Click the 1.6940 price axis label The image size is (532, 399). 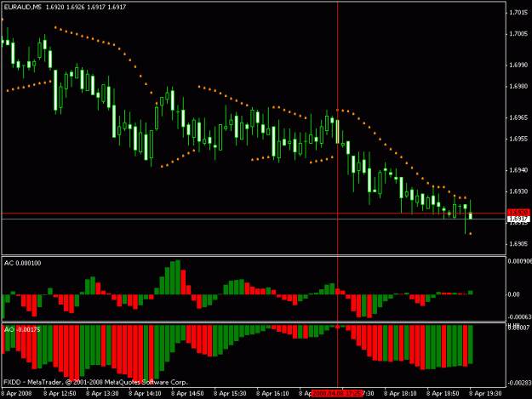[518, 170]
